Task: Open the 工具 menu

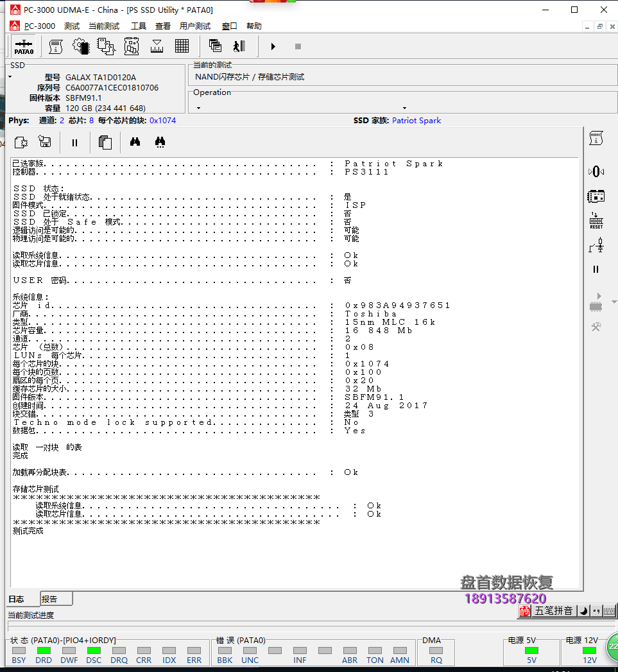Action: [x=139, y=26]
